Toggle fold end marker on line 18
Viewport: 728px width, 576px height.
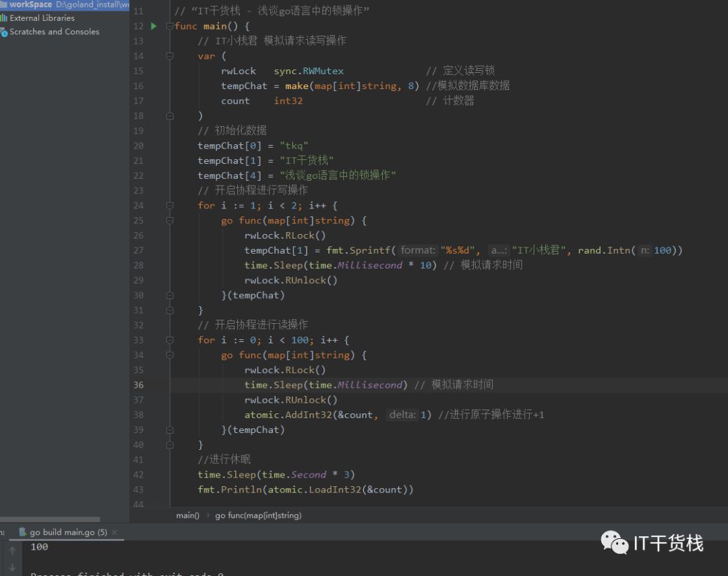(169, 115)
